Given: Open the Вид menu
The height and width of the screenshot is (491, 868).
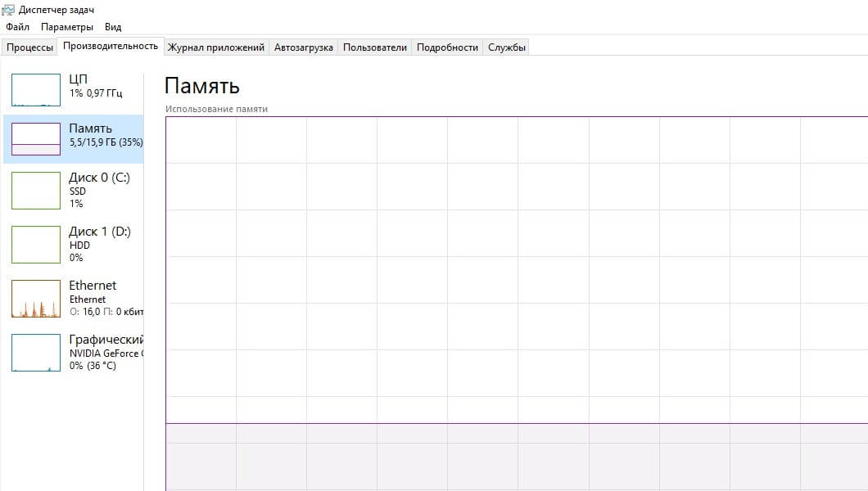Looking at the screenshot, I should 113,27.
